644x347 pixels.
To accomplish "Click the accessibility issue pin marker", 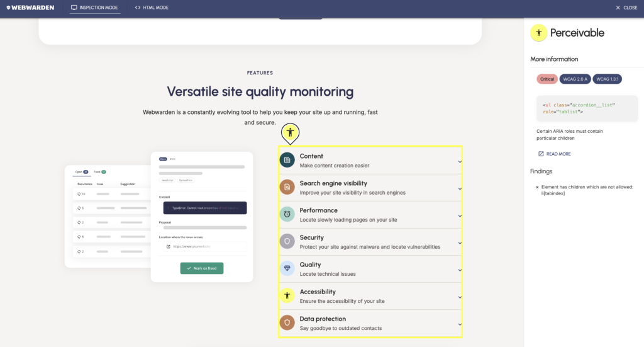I will (x=290, y=132).
